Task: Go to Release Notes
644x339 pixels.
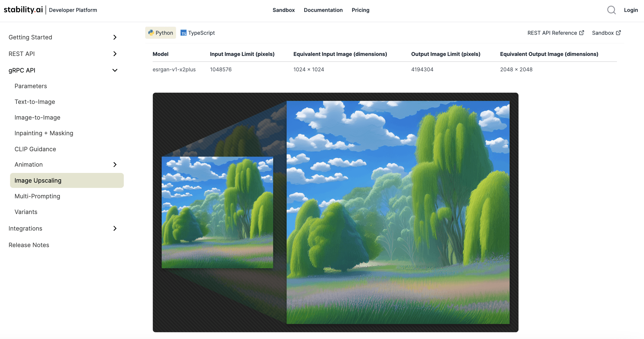Action: tap(29, 245)
